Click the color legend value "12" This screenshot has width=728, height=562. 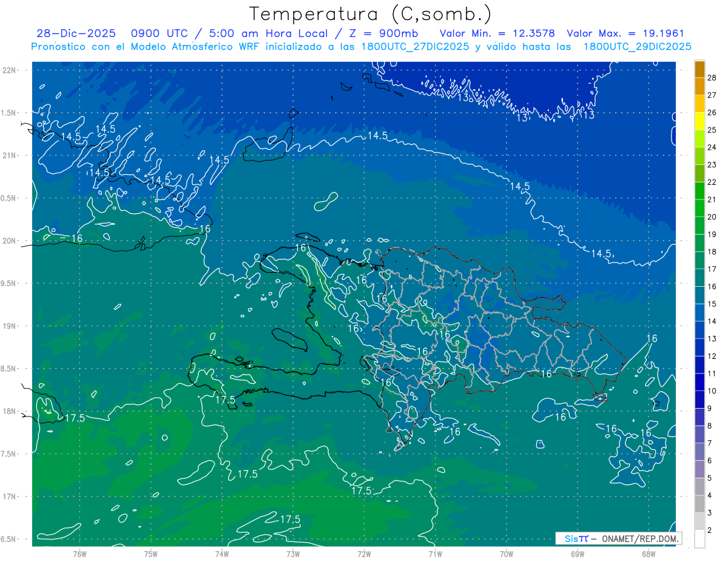click(712, 356)
